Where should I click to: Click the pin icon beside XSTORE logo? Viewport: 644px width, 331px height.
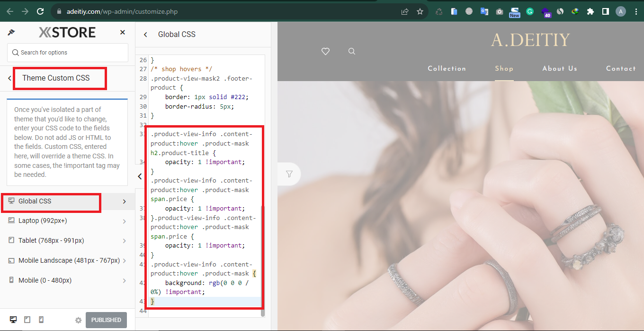[11, 32]
